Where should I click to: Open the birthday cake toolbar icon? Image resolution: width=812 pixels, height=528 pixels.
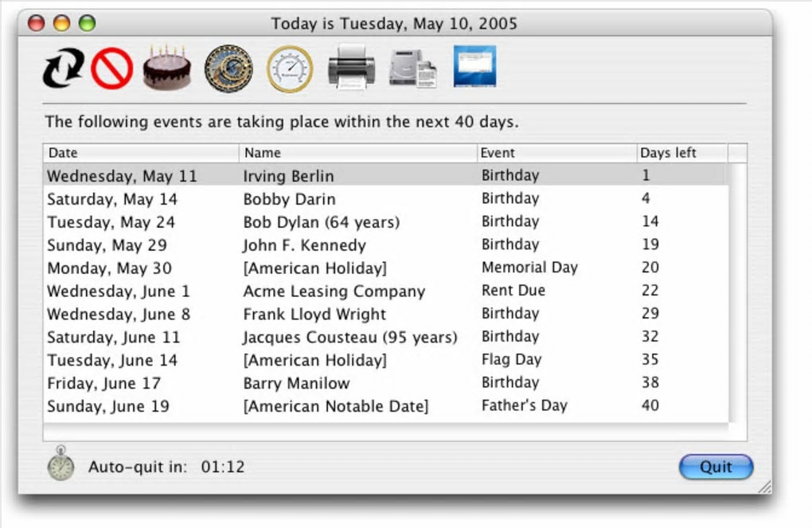(x=167, y=68)
